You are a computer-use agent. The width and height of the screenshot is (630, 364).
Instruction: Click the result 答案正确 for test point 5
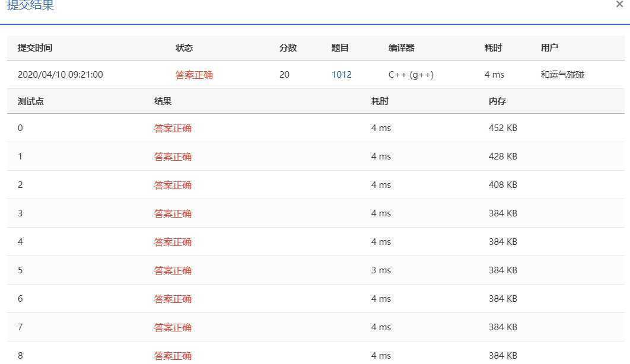pos(173,270)
